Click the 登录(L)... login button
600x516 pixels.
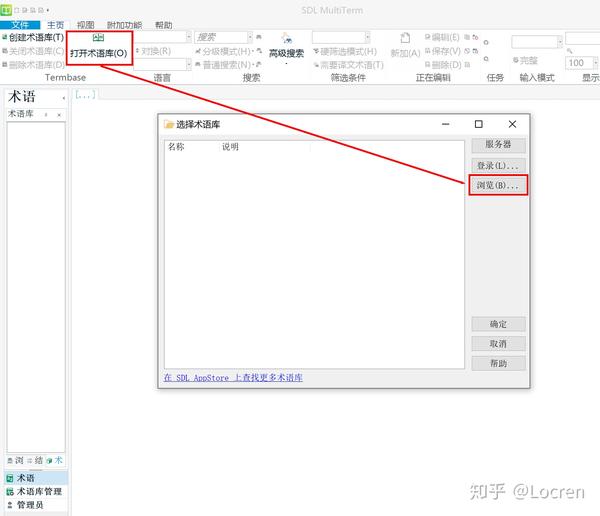(498, 165)
